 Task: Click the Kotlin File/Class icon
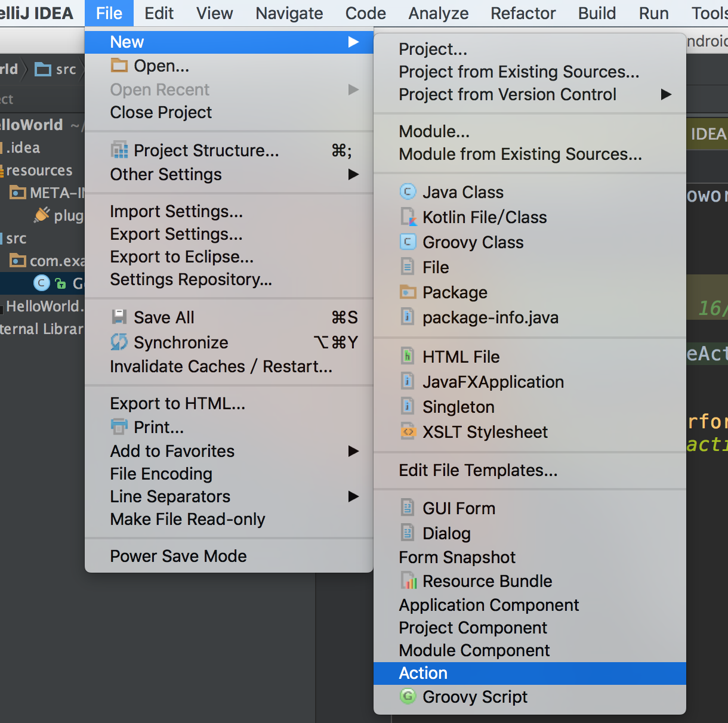408,217
